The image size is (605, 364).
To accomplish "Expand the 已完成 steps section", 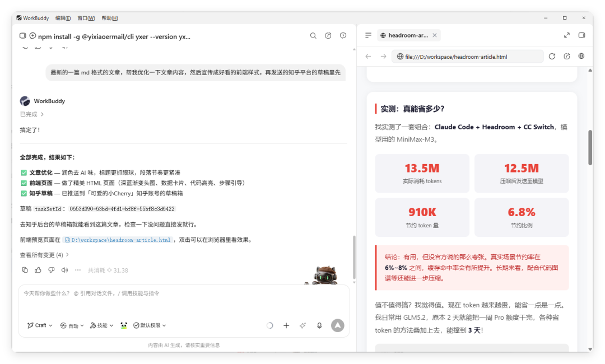I will pos(32,114).
